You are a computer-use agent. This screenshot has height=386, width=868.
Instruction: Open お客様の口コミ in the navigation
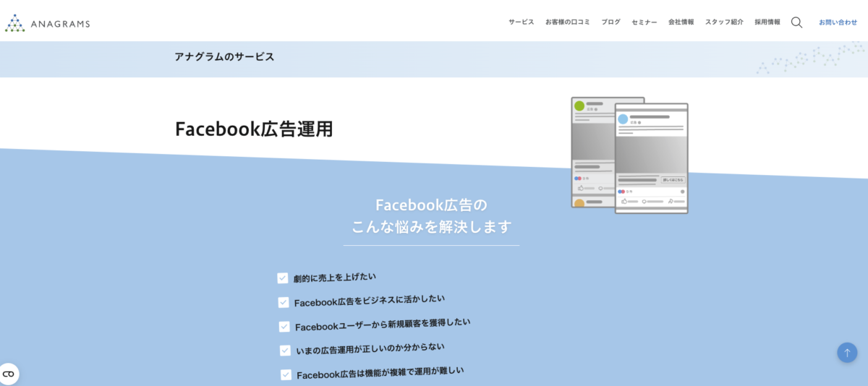pos(567,22)
